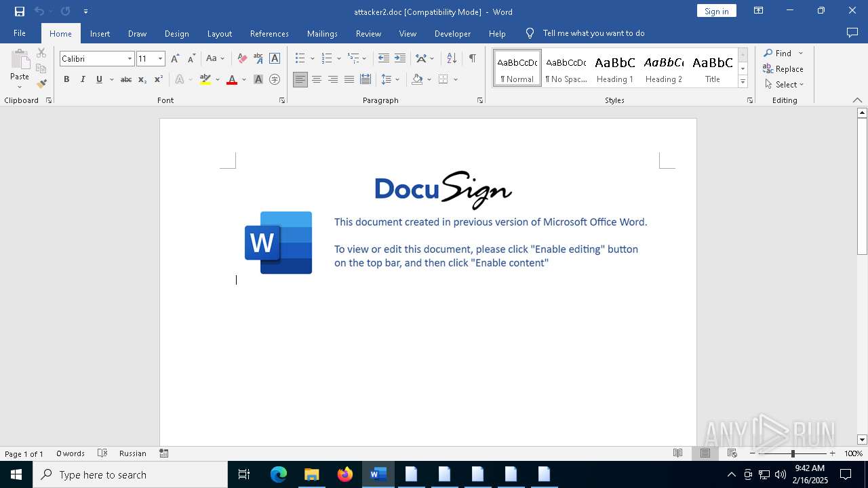Click the Replace button
The height and width of the screenshot is (488, 868).
coord(783,68)
